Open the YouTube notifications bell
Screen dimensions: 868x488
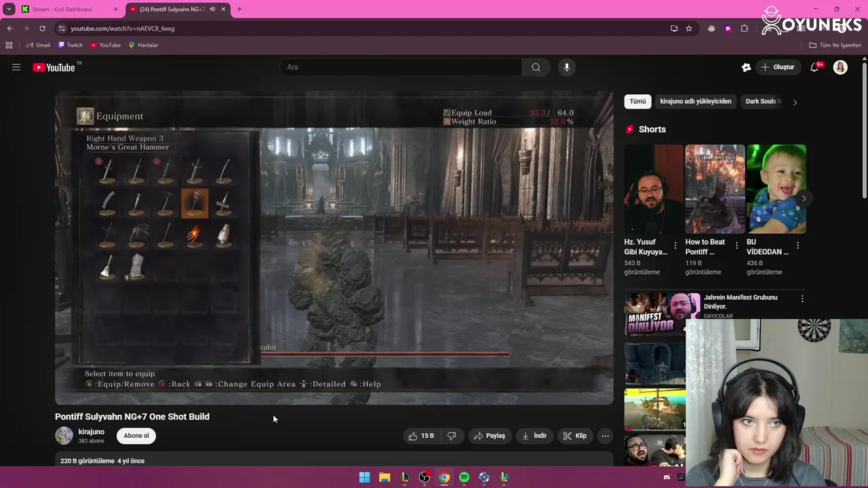814,67
